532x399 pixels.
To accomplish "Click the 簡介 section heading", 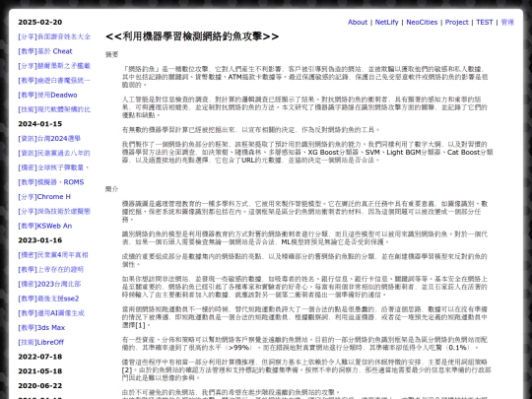I will point(111,189).
